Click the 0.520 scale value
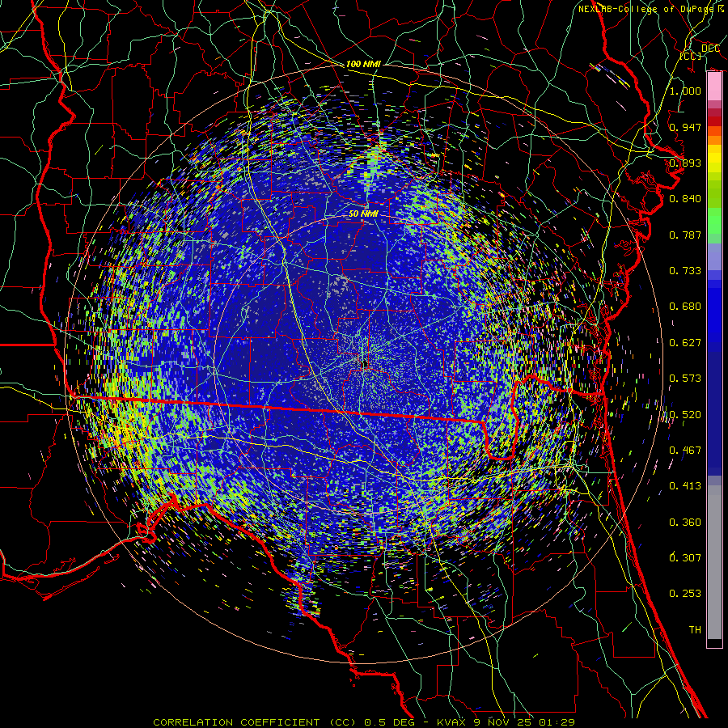Viewport: 728px width, 728px height. point(685,415)
